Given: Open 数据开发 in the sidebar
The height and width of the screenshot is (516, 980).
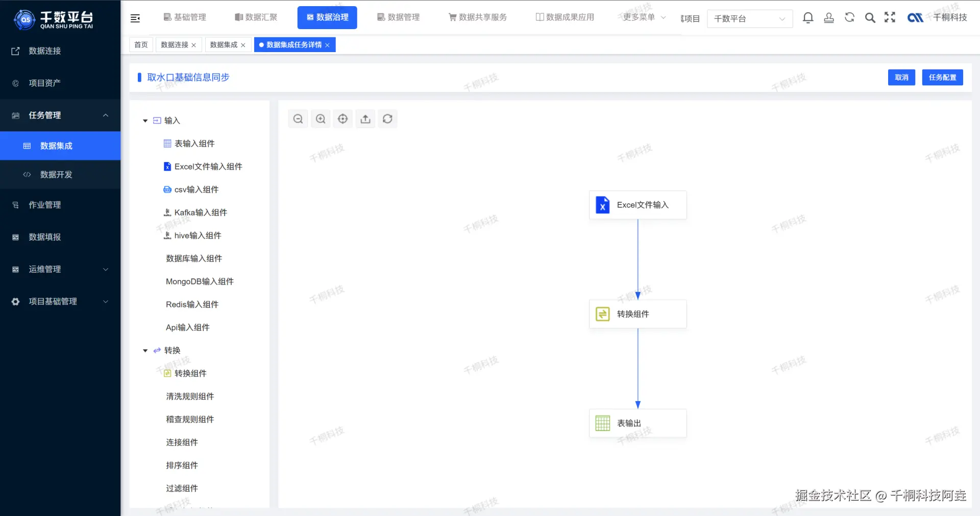Looking at the screenshot, I should (60, 175).
